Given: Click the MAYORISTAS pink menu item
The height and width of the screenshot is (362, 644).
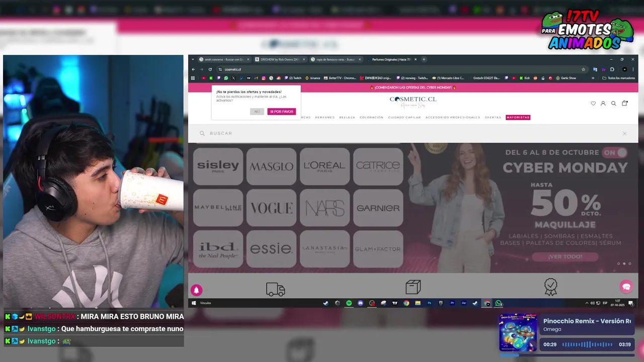Looking at the screenshot, I should (x=518, y=117).
